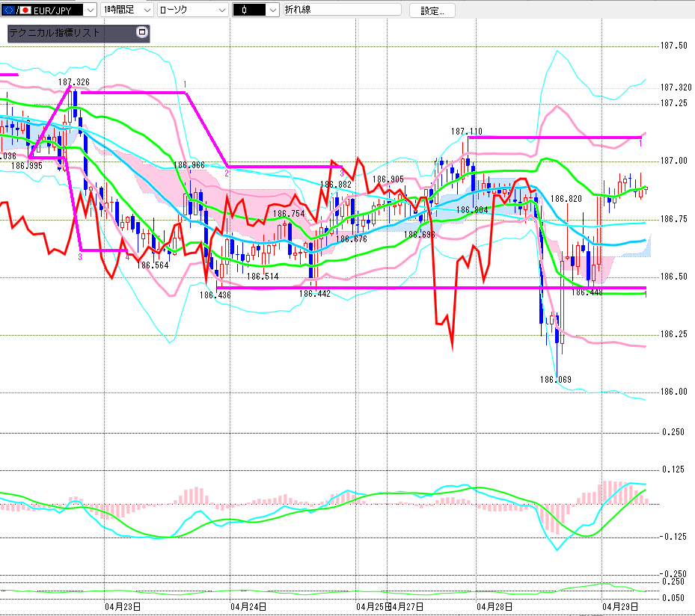695x616 pixels.
Task: Maximize the テクニカル指標リスト panel using its square icon
Action: [142, 33]
